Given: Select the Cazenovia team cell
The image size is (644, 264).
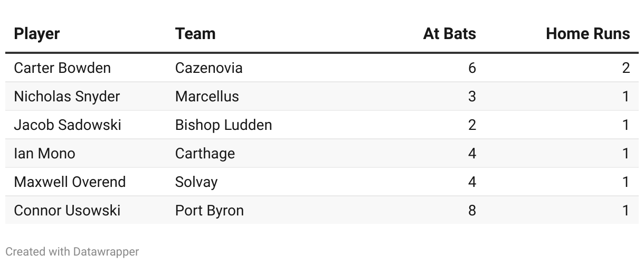Looking at the screenshot, I should coord(209,68).
